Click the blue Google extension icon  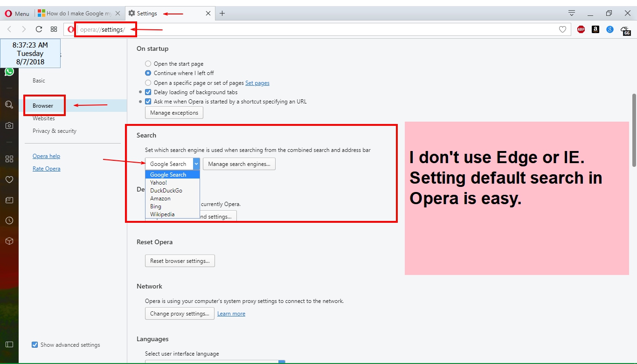(x=610, y=29)
